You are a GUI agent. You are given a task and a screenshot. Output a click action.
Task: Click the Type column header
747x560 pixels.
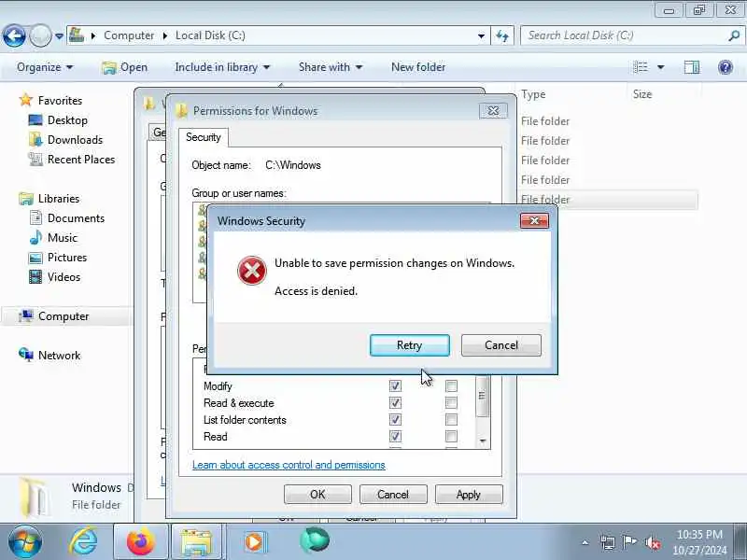tap(533, 94)
